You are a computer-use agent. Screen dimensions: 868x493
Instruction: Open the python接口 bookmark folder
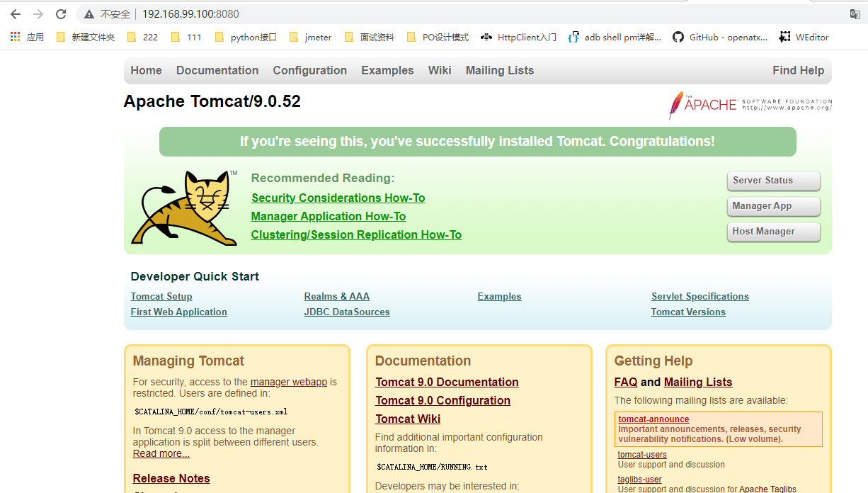[246, 38]
